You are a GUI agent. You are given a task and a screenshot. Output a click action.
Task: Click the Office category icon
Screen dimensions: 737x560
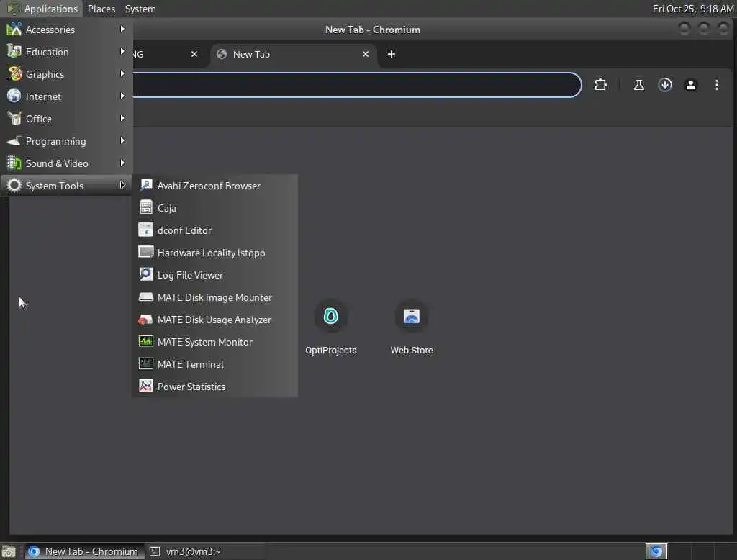pos(14,119)
